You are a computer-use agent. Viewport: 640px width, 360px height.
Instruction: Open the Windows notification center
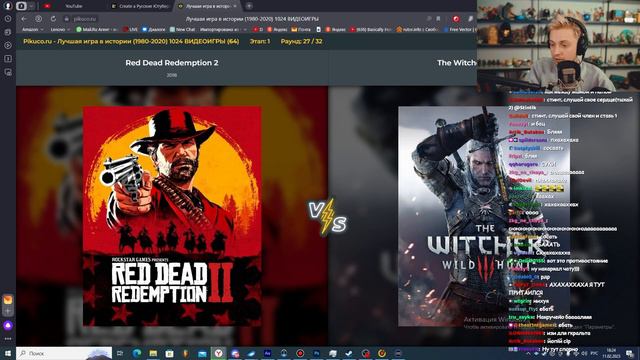(x=630, y=353)
